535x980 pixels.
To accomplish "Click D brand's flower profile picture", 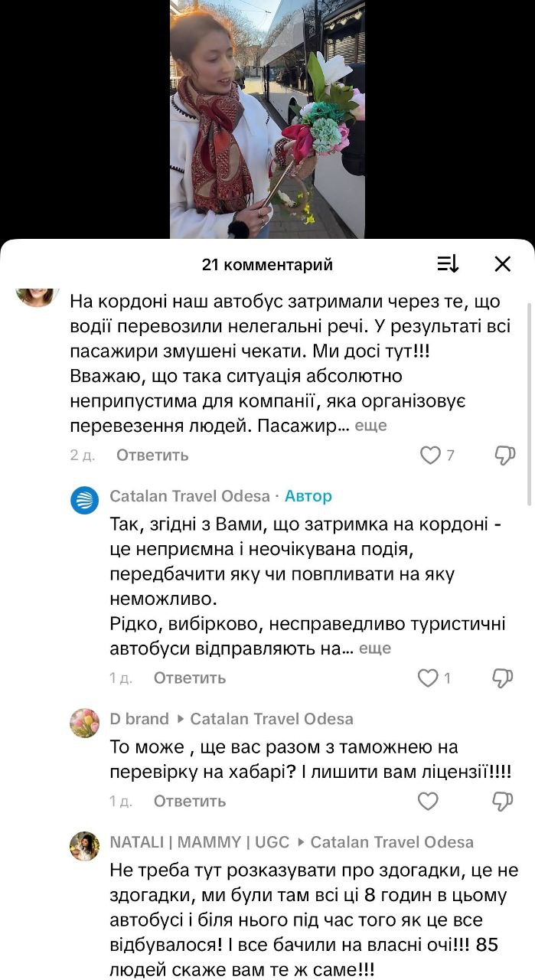I will pos(86,722).
